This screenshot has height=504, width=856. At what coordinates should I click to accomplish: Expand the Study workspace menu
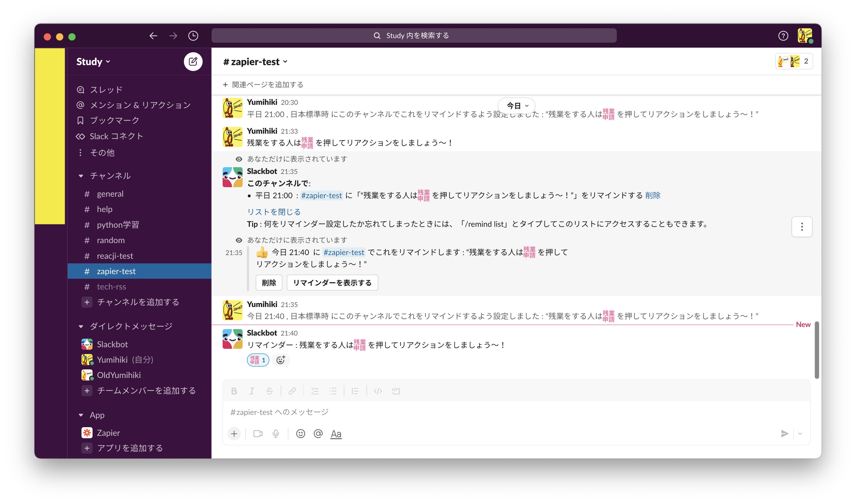pyautogui.click(x=93, y=61)
